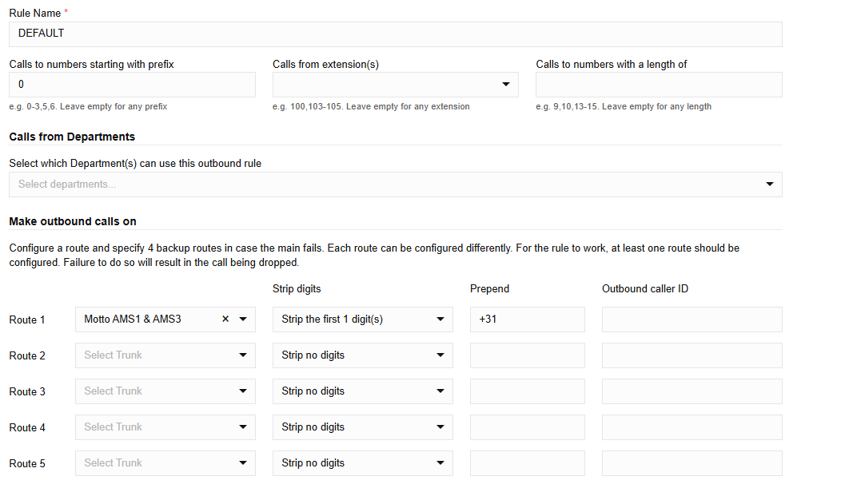The image size is (865, 504).
Task: Clear the Motto AMS1 & AMS3 trunk selection
Action: (225, 319)
